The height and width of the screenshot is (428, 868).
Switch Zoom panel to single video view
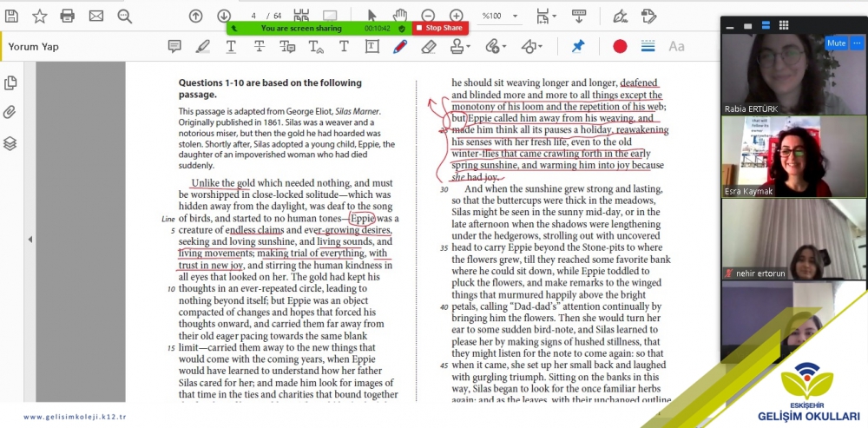click(748, 26)
